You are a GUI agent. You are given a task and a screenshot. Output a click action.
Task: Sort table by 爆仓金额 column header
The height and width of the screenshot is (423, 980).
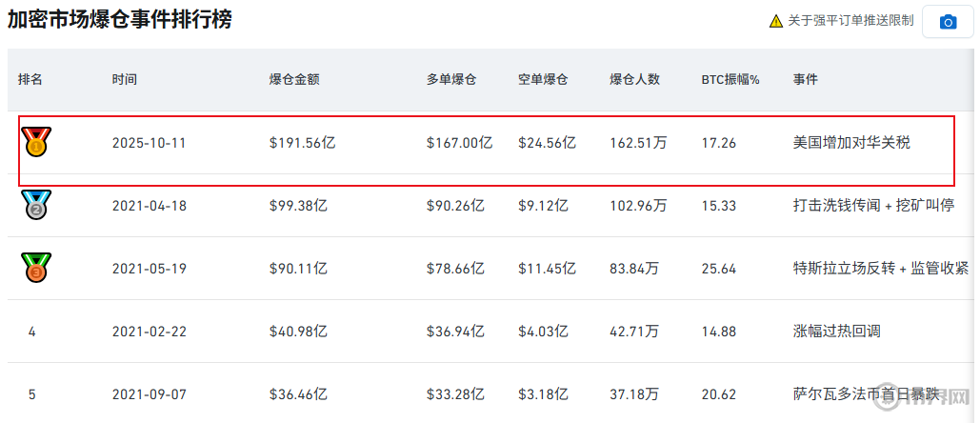coord(294,80)
